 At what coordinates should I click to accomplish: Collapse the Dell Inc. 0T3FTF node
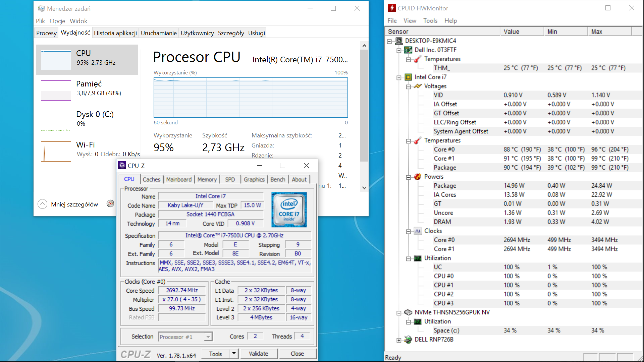(399, 50)
